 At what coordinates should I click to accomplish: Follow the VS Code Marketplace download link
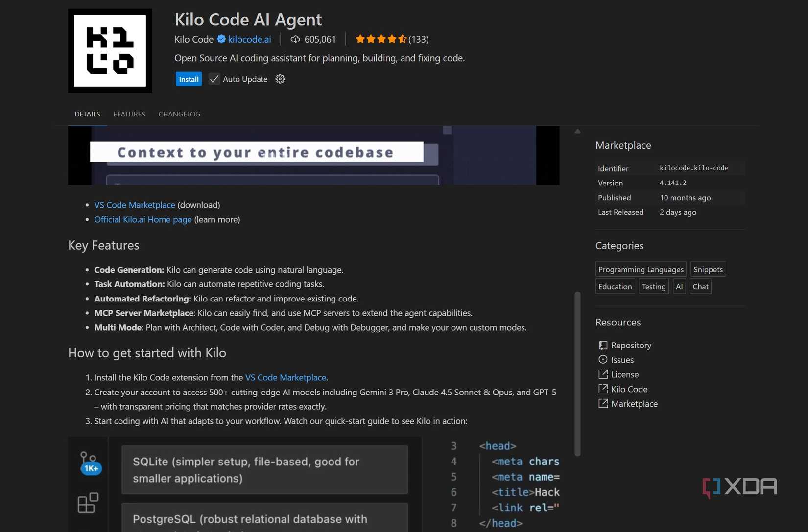[x=134, y=205]
